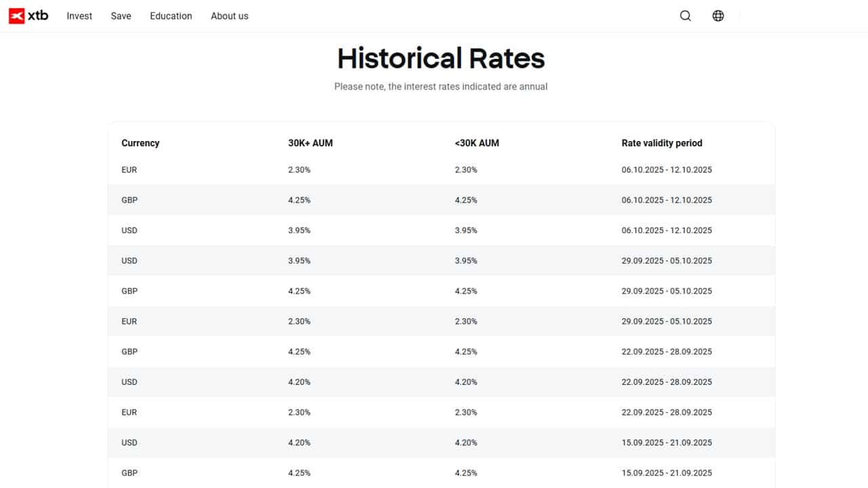Click the 29.09.2025 - 05.10.2025 period in EUR row

667,321
